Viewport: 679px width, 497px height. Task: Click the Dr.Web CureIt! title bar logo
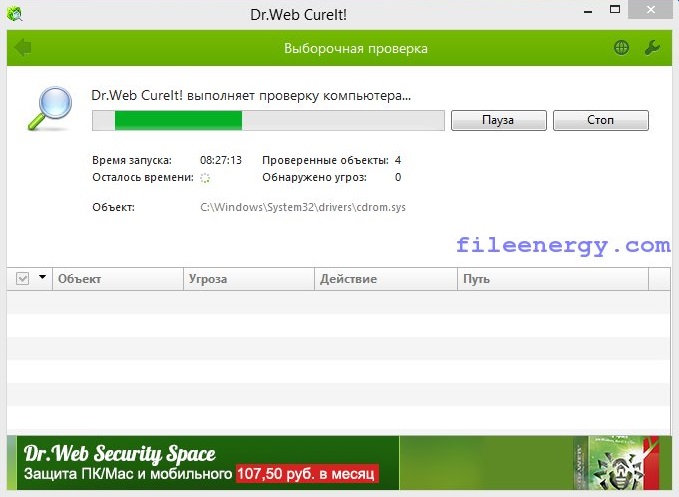click(15, 14)
